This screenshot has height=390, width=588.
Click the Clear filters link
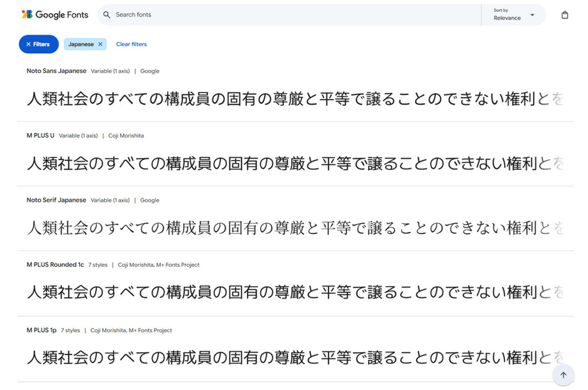[x=131, y=44]
